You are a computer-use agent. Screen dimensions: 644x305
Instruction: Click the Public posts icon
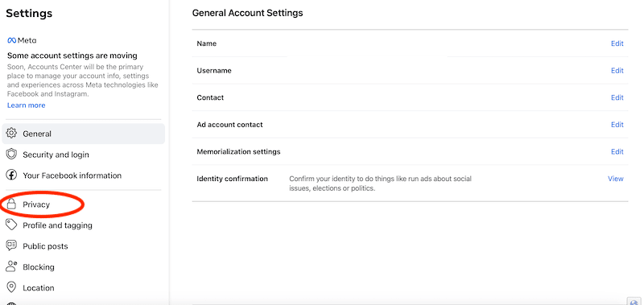click(11, 246)
